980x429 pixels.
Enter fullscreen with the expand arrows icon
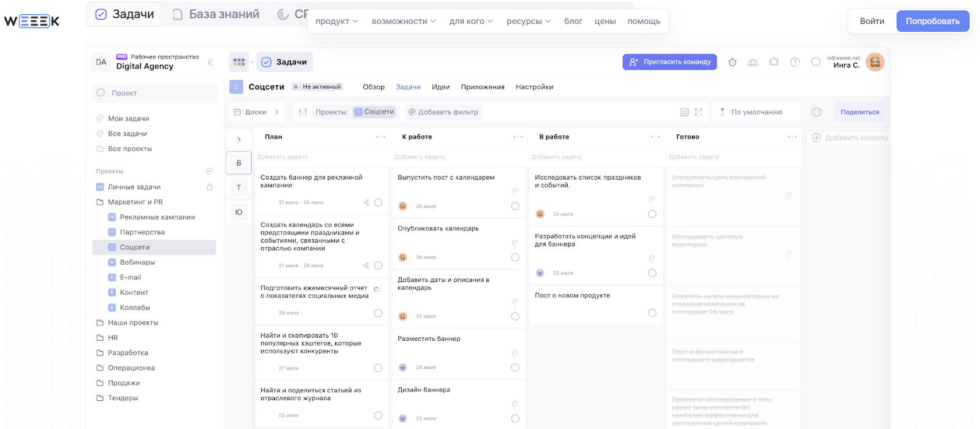pos(698,112)
